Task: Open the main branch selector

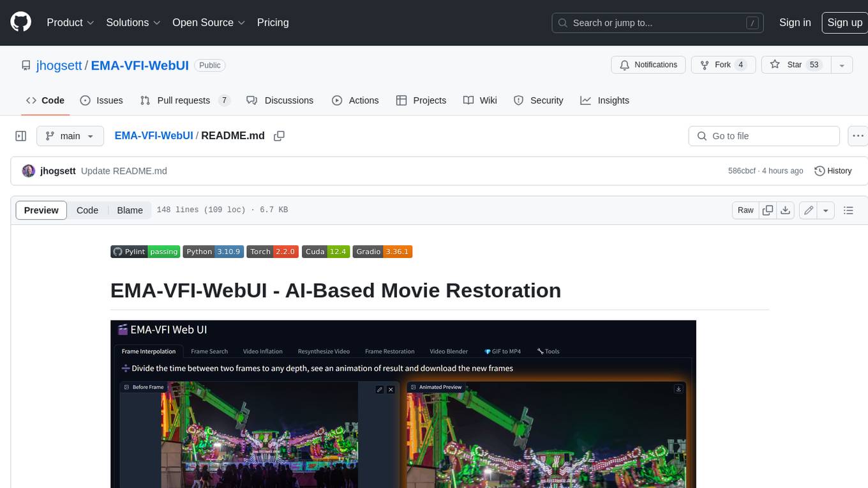Action: pos(70,136)
